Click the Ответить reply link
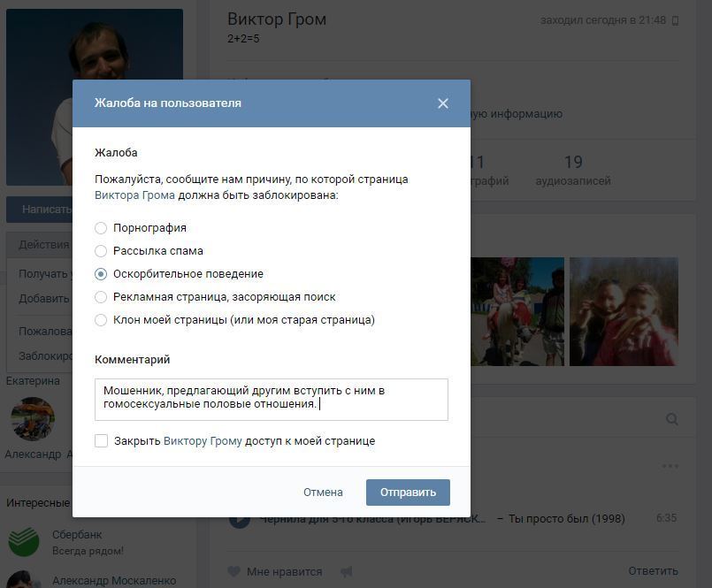Screen dimensions: 712x588 [x=653, y=571]
